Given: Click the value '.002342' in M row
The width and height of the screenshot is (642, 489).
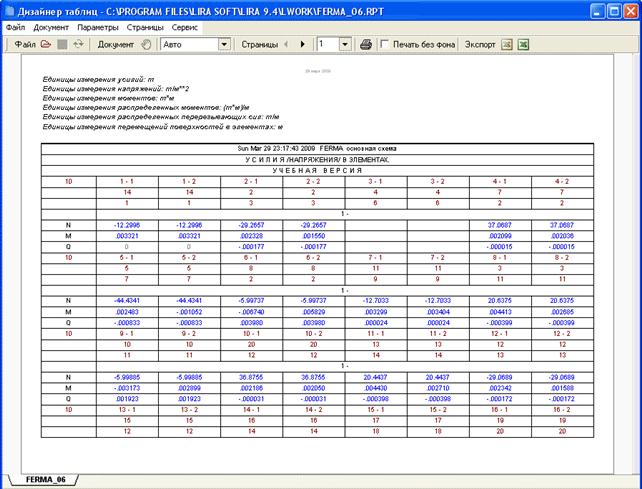Looking at the screenshot, I should (500, 388).
